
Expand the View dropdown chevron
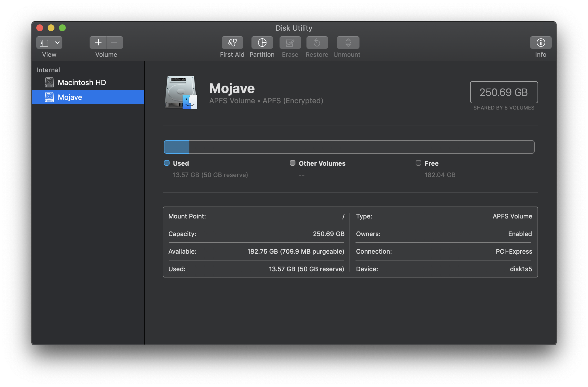57,43
